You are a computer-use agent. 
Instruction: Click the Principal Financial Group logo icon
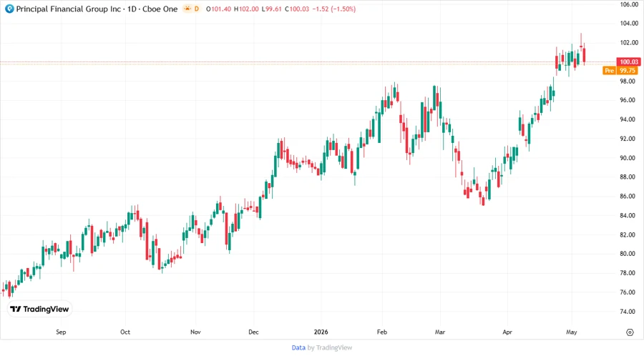9,9
